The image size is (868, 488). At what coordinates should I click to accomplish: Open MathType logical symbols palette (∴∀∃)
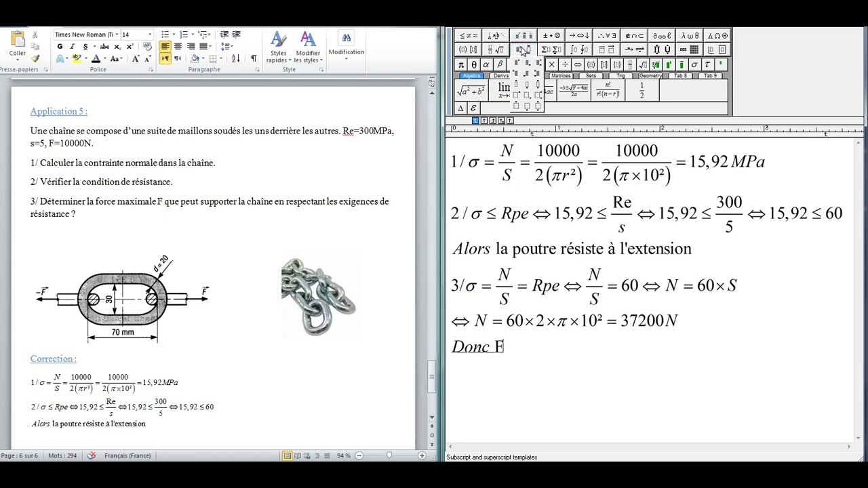[608, 36]
